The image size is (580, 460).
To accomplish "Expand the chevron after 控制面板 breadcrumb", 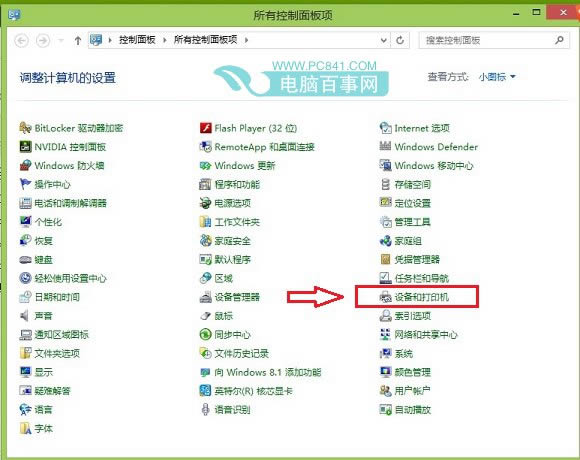I will click(x=165, y=40).
